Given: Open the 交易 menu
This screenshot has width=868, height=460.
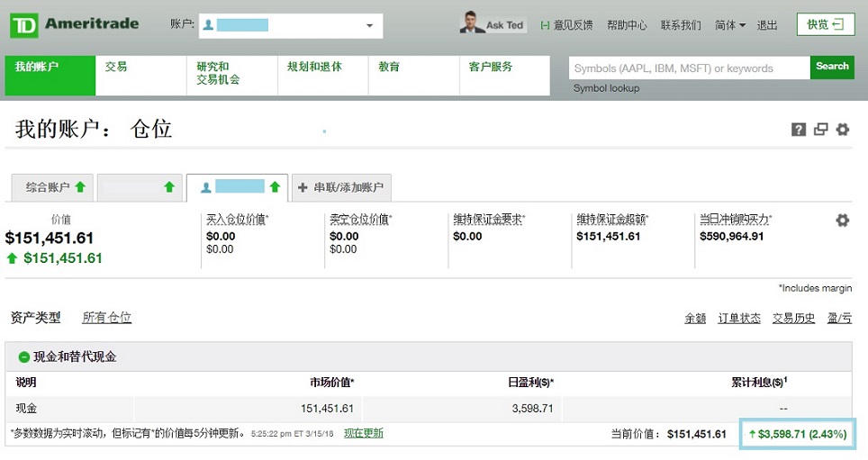Looking at the screenshot, I should click(x=116, y=67).
